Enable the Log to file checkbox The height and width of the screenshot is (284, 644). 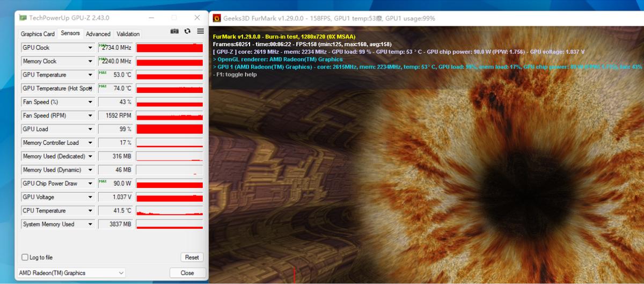click(x=25, y=257)
